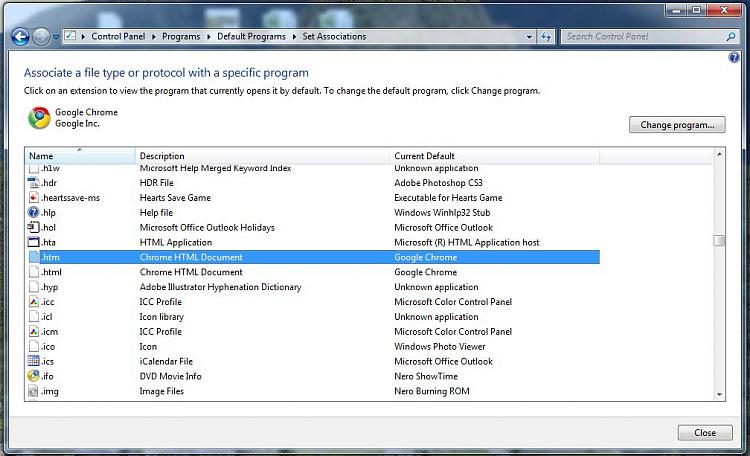Select 'Nero Burning ROM' entry
Screen dimensions: 750x456
[x=431, y=391]
